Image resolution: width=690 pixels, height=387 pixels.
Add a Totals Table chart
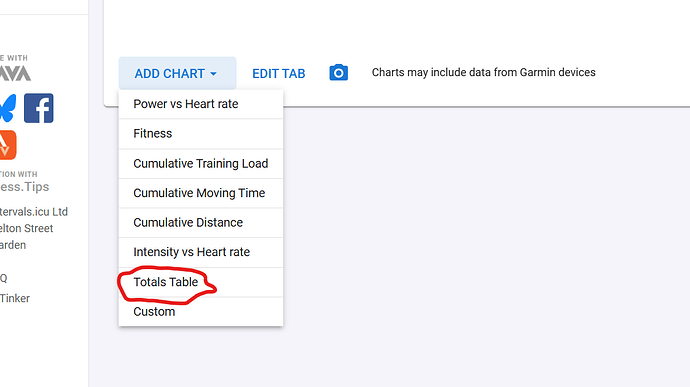[201, 282]
